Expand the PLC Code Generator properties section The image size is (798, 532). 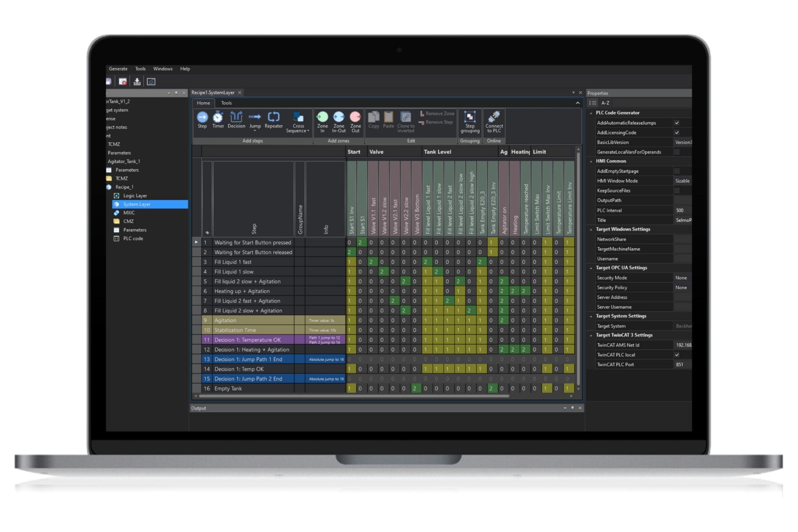(590, 113)
